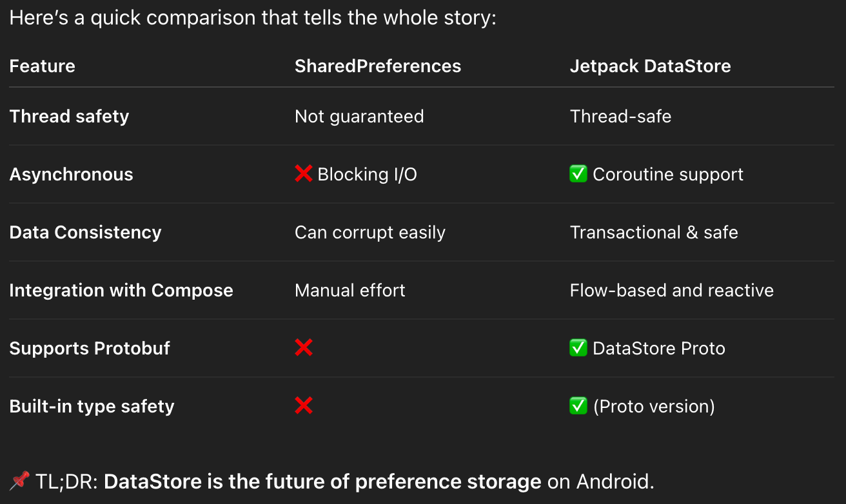Click the Asynchronous row label
846x504 pixels.
click(x=71, y=174)
